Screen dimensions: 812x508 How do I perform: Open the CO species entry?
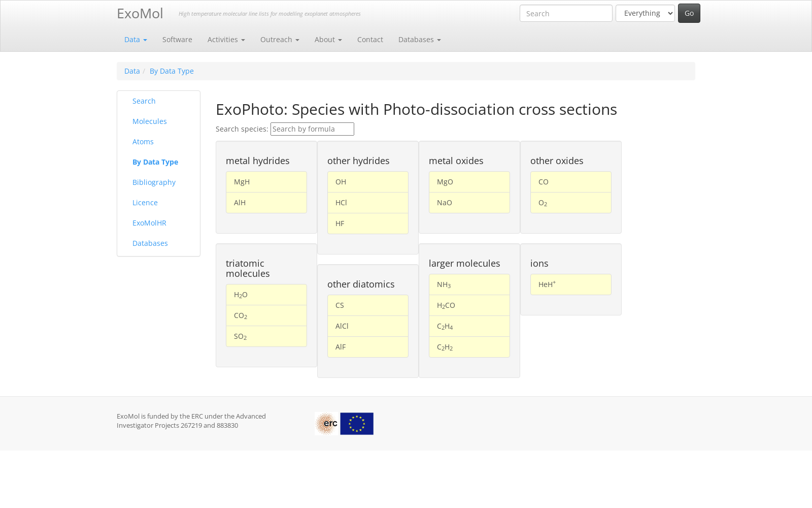click(571, 182)
